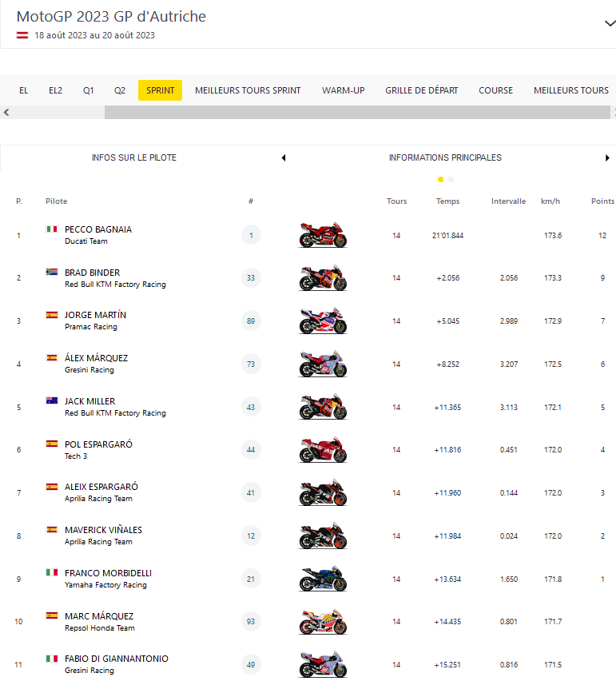
Task: Select the second carousel page dot
Action: pyautogui.click(x=451, y=180)
